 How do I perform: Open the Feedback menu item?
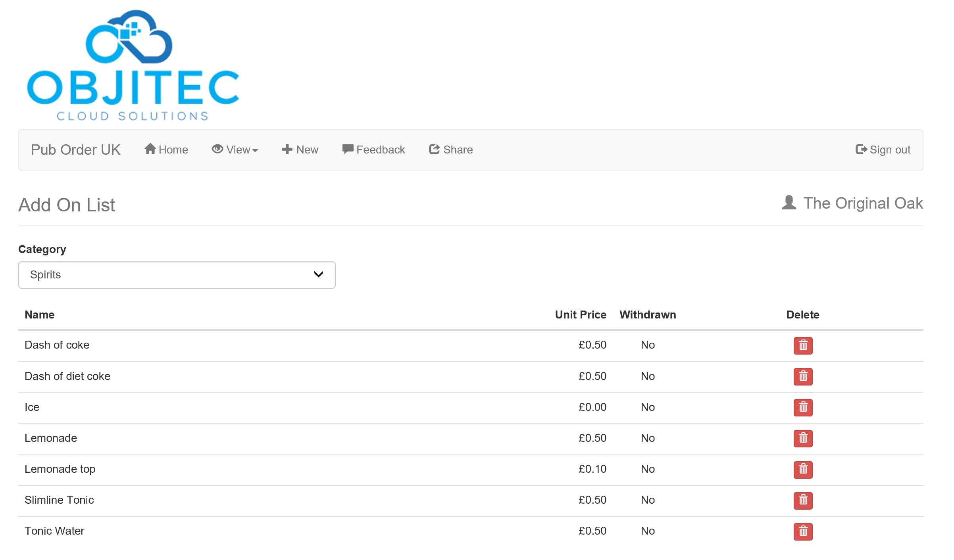pyautogui.click(x=373, y=150)
